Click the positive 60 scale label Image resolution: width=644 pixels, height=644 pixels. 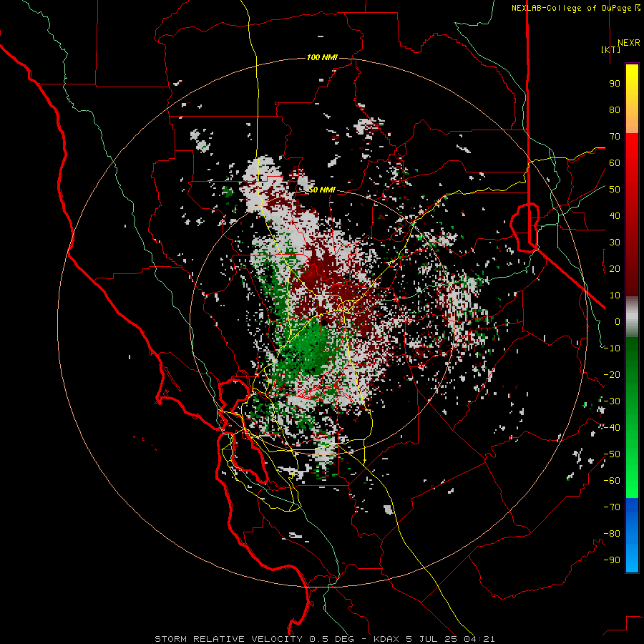615,163
